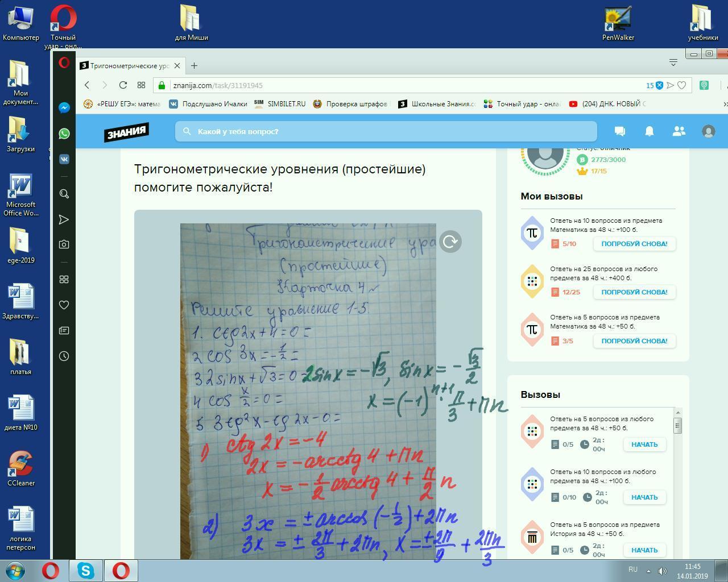728x582 pixels.
Task: Open the Speed Dial grid next to reload
Action: coord(141,85)
